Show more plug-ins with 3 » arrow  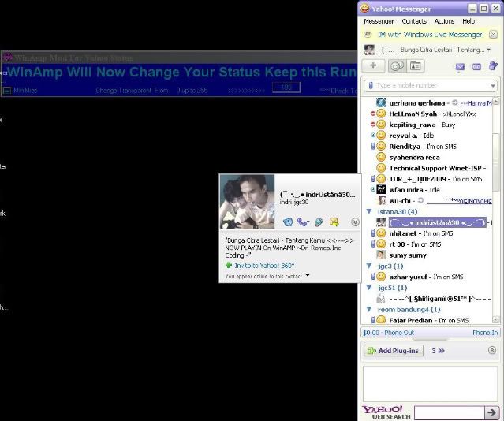click(x=438, y=351)
